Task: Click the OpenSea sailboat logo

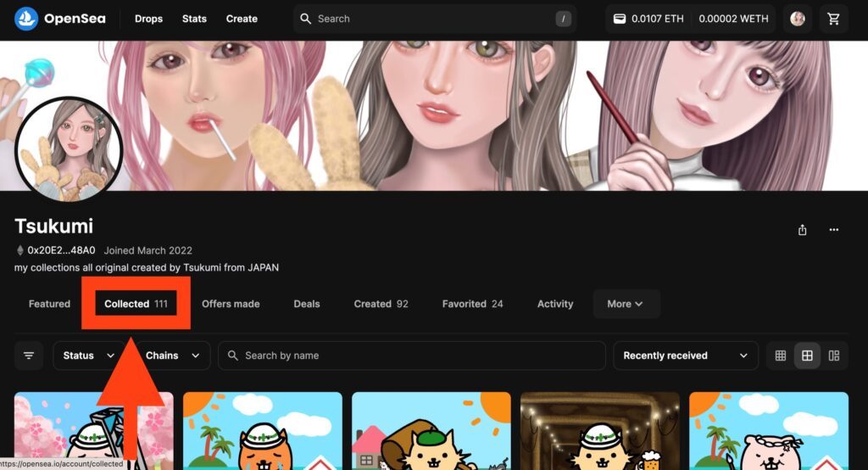Action: coord(26,19)
